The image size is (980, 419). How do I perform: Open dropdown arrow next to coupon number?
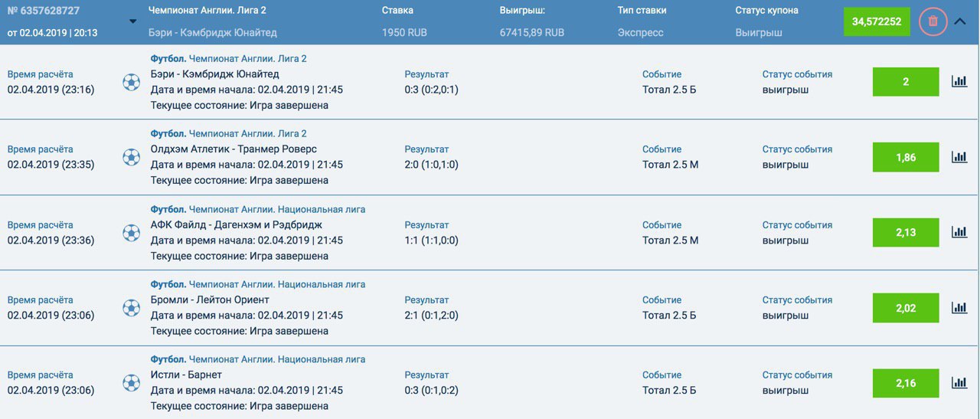pyautogui.click(x=133, y=21)
